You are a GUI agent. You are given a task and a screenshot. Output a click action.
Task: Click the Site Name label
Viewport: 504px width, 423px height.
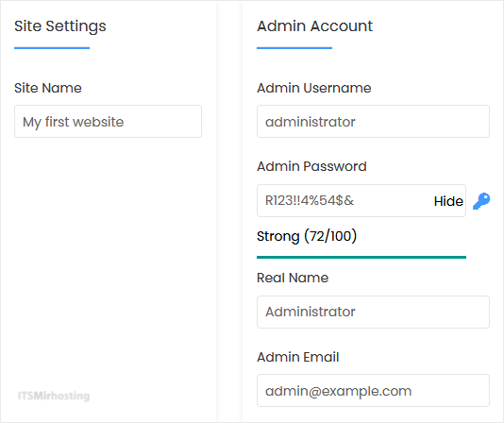48,88
